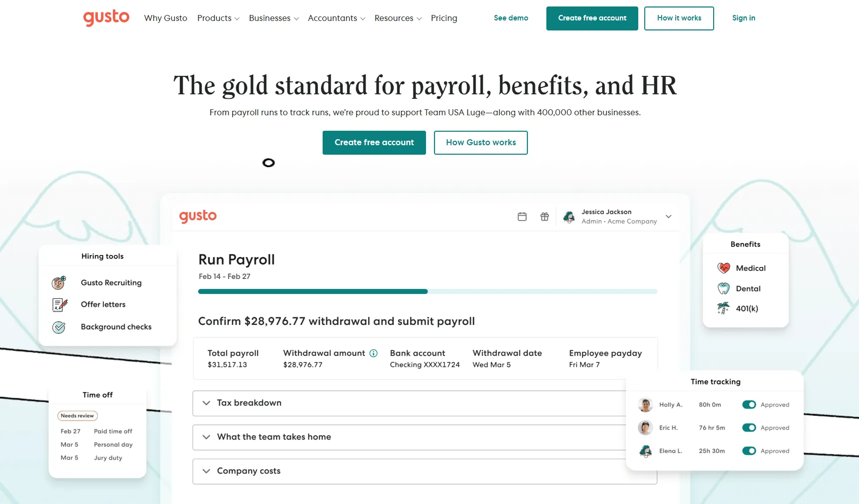Toggle Elena L. approved switch

749,451
